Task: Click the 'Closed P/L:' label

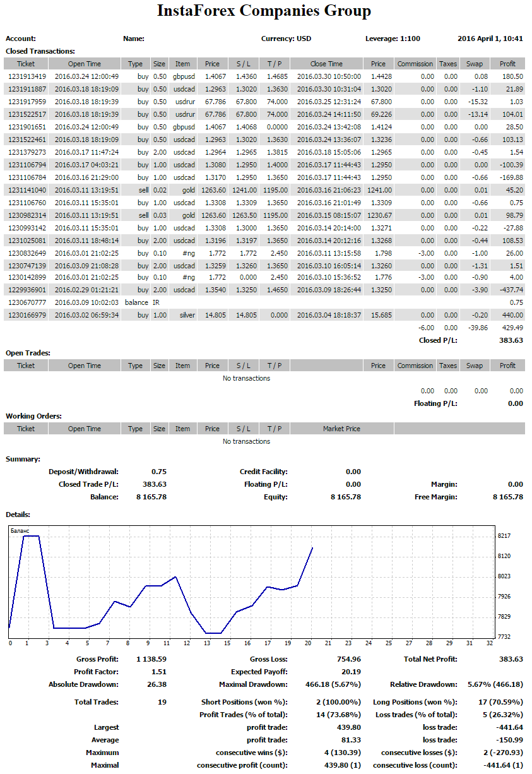Action: click(438, 340)
